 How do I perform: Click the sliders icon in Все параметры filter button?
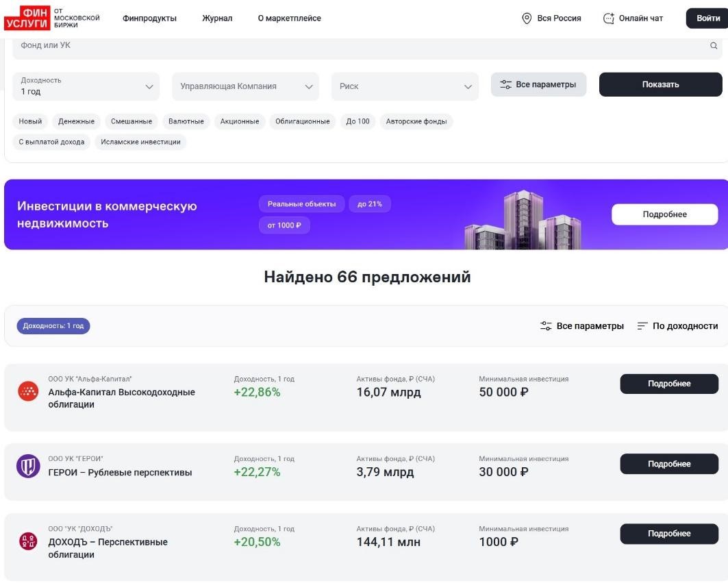pyautogui.click(x=505, y=84)
